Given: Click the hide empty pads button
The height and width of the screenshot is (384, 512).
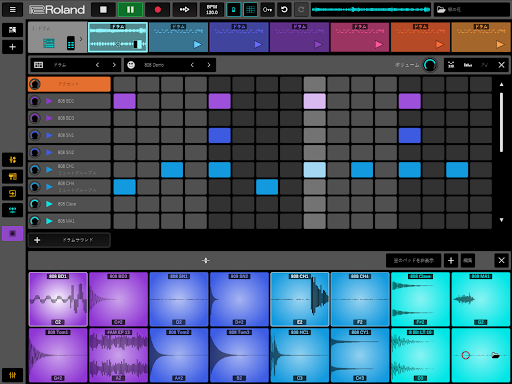Looking at the screenshot, I should coord(414,260).
